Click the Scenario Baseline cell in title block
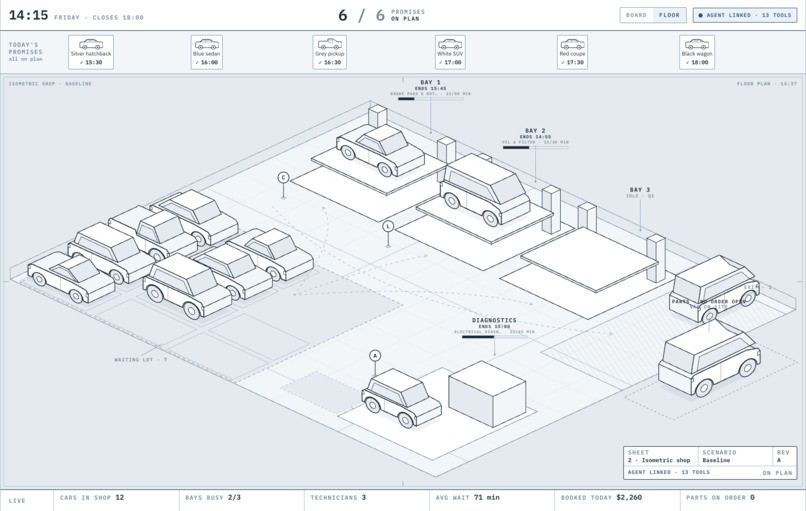 click(x=735, y=457)
